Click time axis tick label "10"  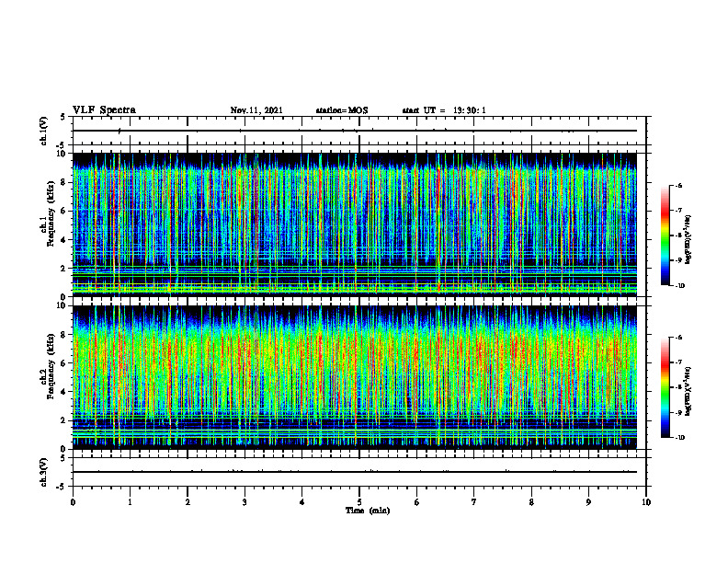(646, 502)
